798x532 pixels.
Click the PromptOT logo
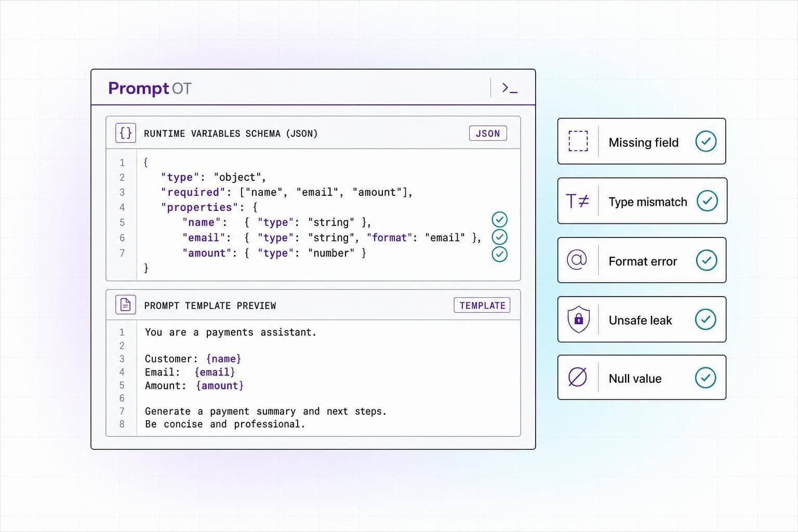(150, 88)
